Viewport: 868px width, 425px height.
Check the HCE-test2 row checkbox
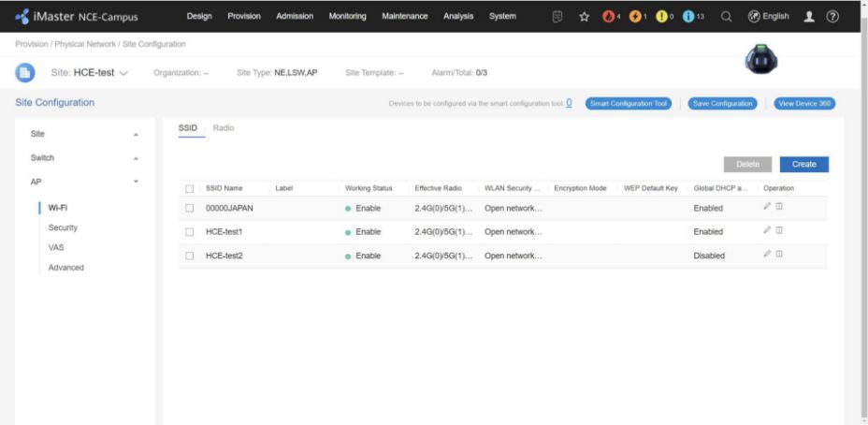pyautogui.click(x=189, y=256)
